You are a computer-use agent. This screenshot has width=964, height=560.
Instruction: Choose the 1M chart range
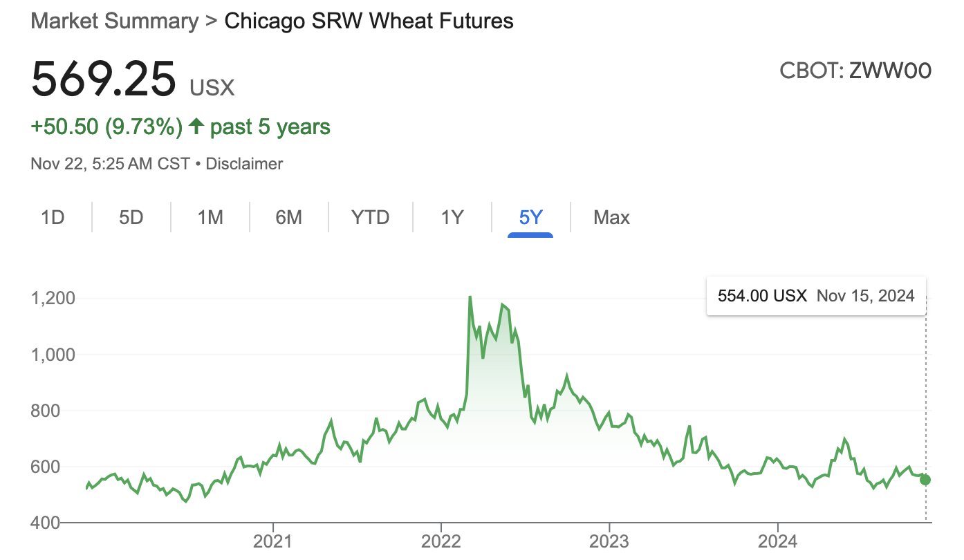point(210,218)
